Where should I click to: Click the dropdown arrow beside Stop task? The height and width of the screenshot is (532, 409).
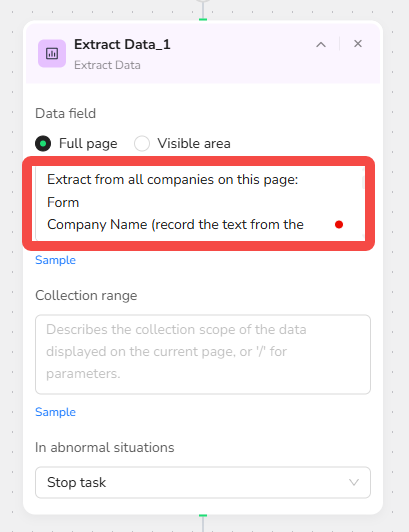(x=354, y=482)
